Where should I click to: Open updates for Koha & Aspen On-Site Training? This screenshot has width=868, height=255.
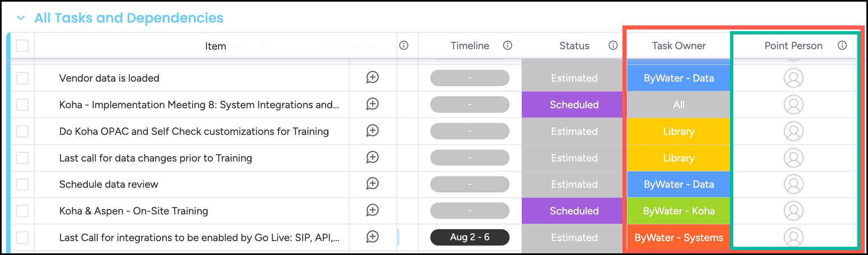[x=372, y=210]
